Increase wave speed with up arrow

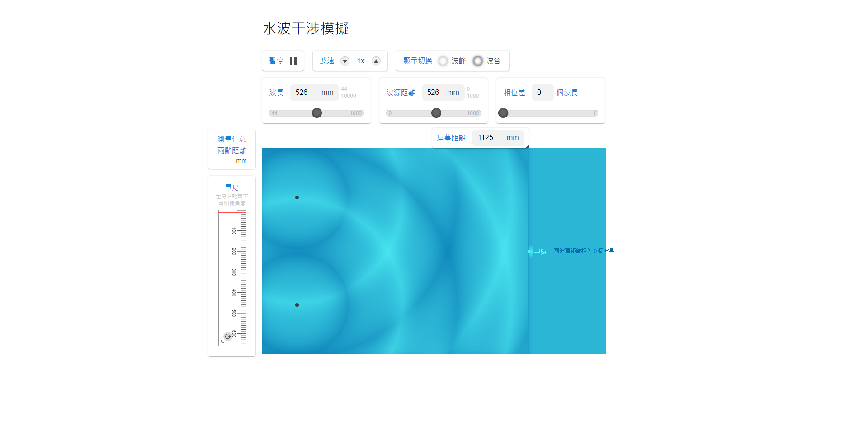[x=376, y=61]
